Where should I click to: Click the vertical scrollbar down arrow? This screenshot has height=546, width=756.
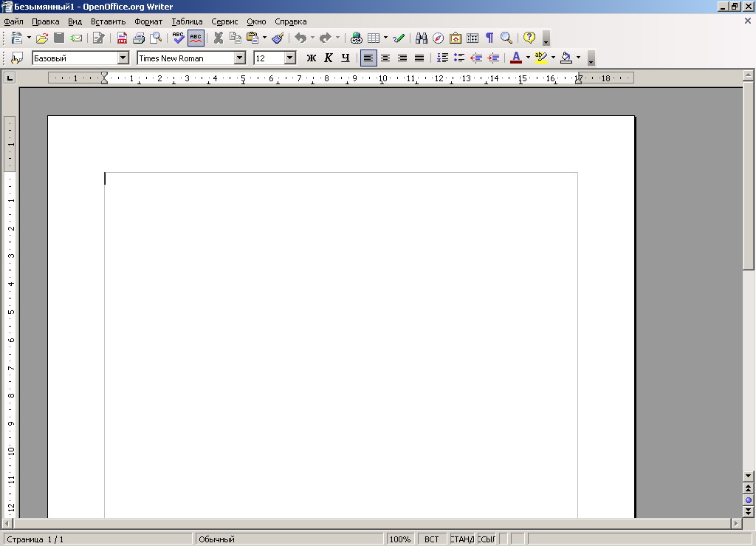pyautogui.click(x=749, y=476)
